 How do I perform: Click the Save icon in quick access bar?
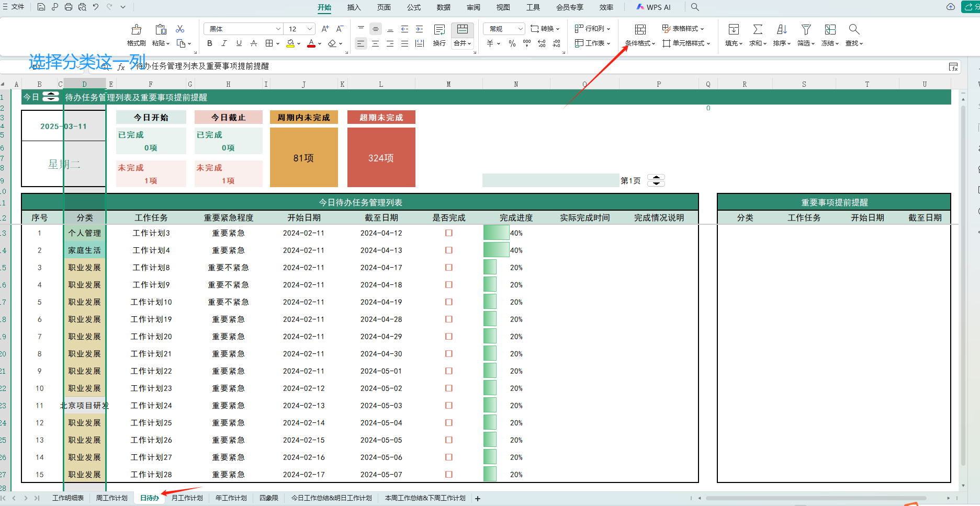pos(41,7)
